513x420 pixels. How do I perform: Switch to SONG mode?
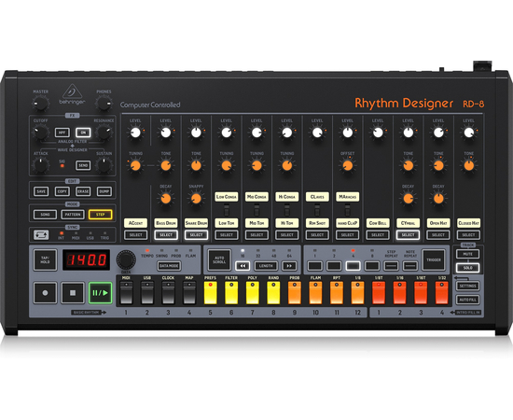coord(45,215)
